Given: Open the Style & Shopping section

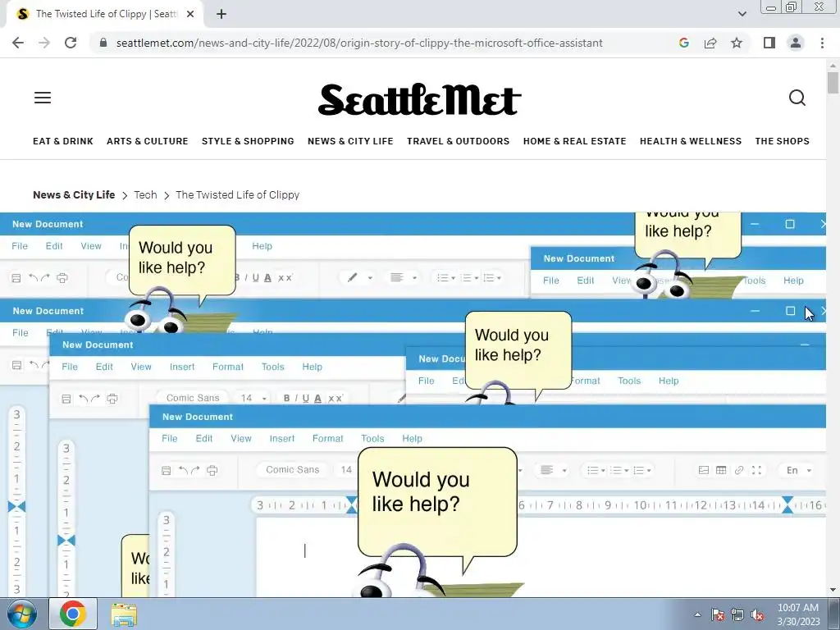Looking at the screenshot, I should 248,141.
